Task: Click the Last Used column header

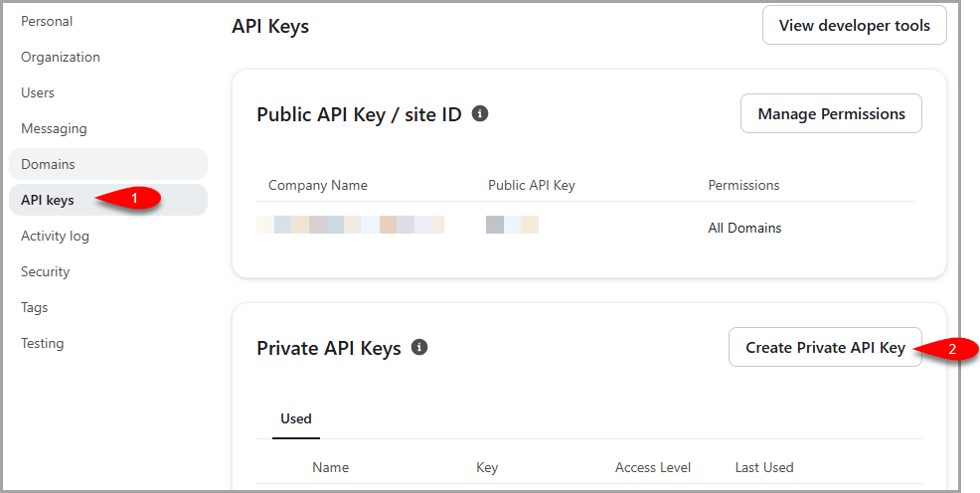Action: tap(764, 467)
